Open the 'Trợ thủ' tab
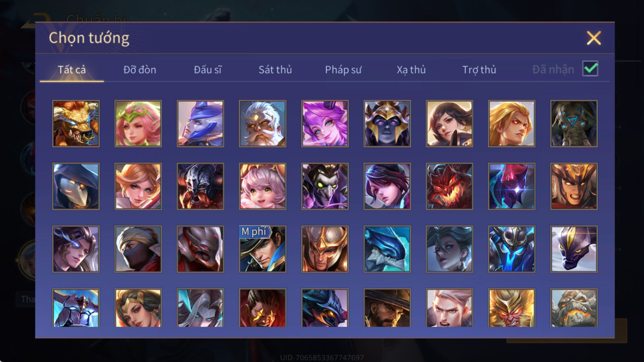This screenshot has height=362, width=644. coord(479,70)
